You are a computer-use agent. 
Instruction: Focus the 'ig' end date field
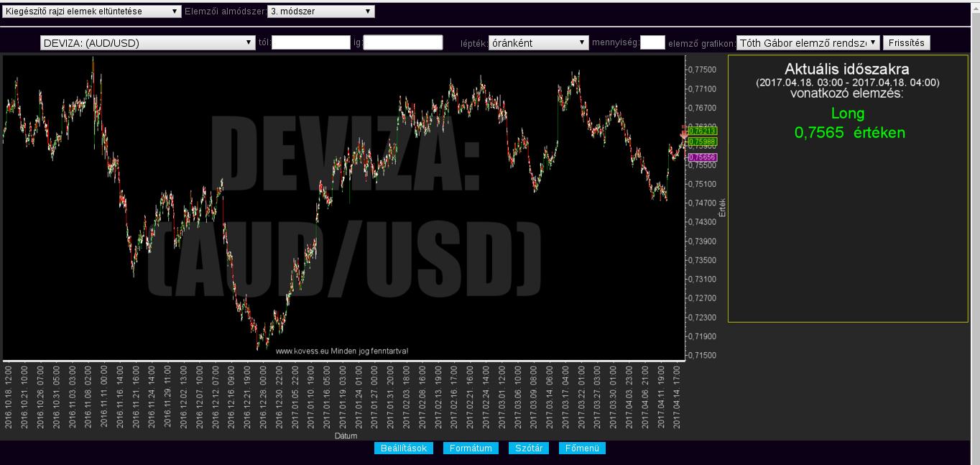coord(403,43)
